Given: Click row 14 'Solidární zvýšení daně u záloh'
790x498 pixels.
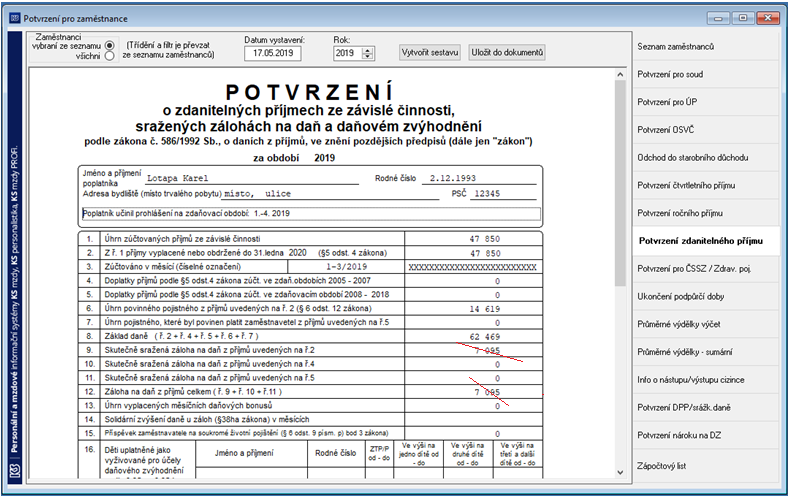Looking at the screenshot, I should pyautogui.click(x=207, y=419).
